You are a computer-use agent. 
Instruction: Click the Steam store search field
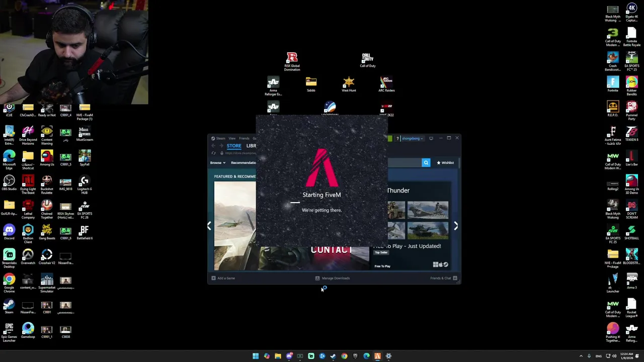[x=405, y=162]
